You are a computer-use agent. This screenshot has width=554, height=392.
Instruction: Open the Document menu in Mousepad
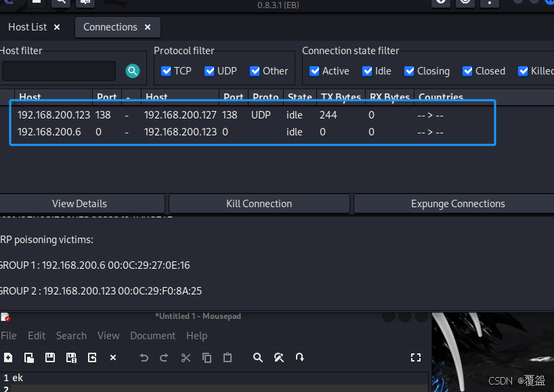pos(152,336)
